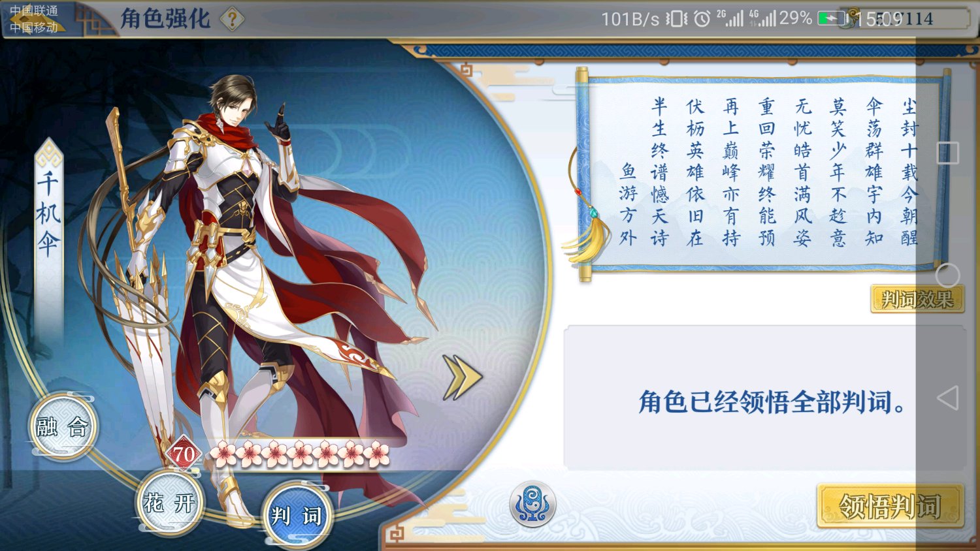Open the poem scroll with verses
980x551 pixels.
click(x=761, y=173)
